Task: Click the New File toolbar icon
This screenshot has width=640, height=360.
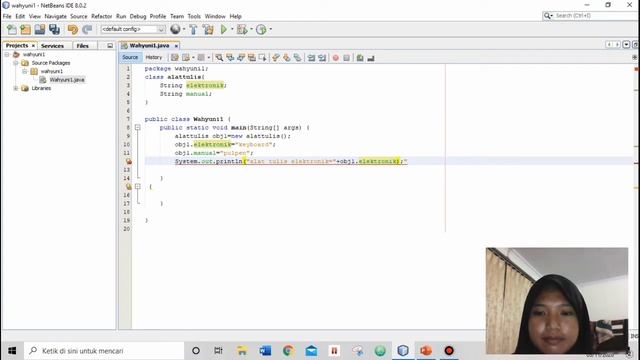Action: [12, 29]
